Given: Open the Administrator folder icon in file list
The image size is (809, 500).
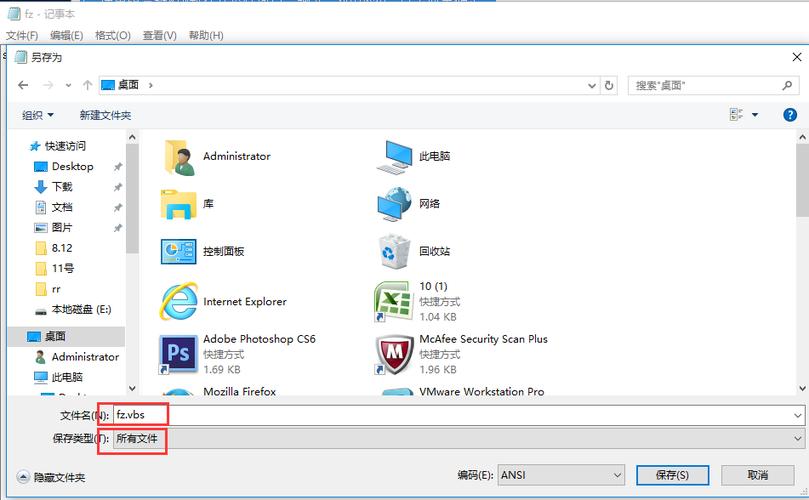Looking at the screenshot, I should [x=179, y=157].
